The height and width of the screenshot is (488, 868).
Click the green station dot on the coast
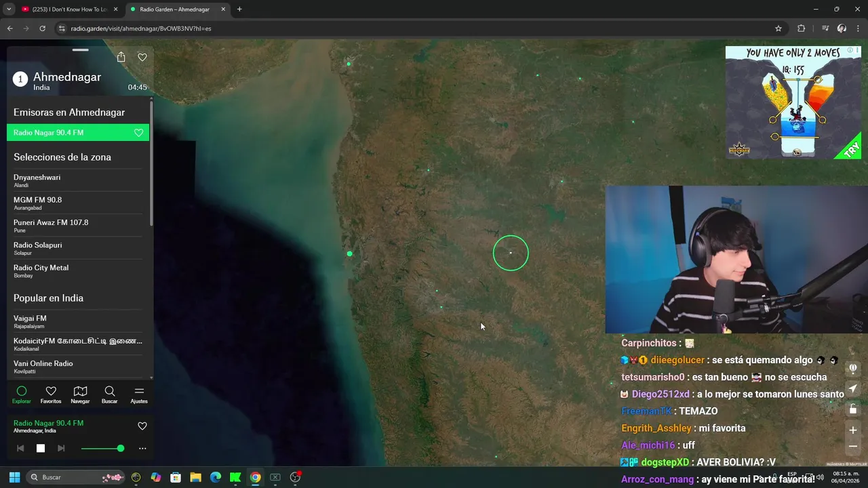tap(349, 253)
